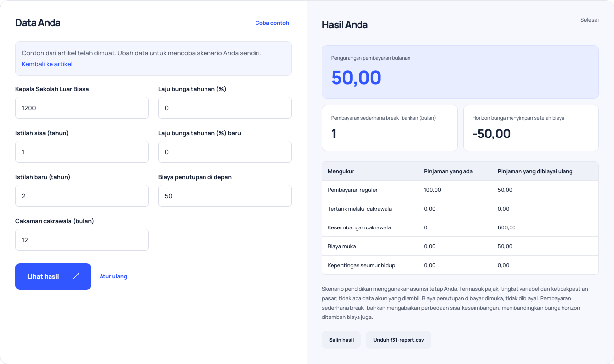The image size is (614, 364).
Task: Click the Biaya muka row label
Action: (342, 246)
